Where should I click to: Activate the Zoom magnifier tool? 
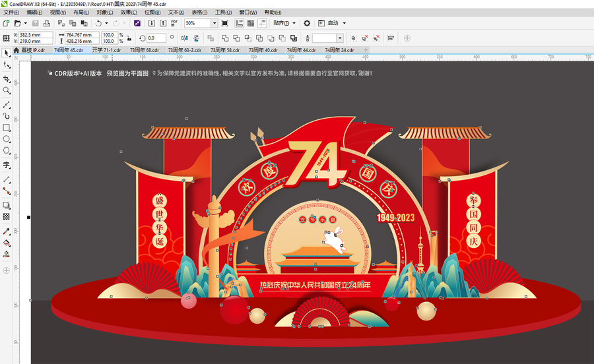pyautogui.click(x=6, y=90)
